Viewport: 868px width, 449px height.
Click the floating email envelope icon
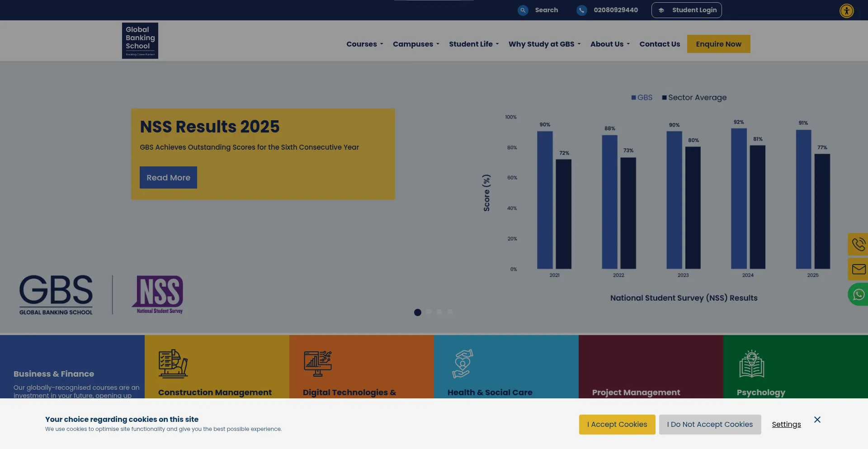(858, 269)
